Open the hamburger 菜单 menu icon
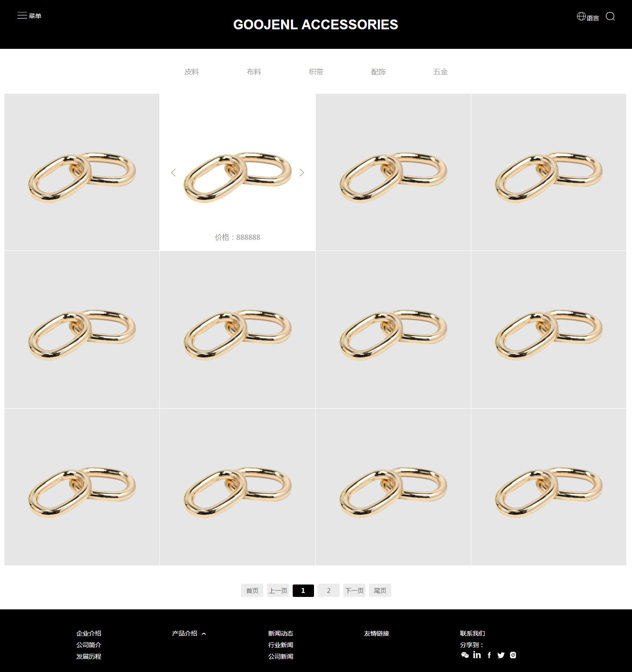632x672 pixels. tap(22, 16)
